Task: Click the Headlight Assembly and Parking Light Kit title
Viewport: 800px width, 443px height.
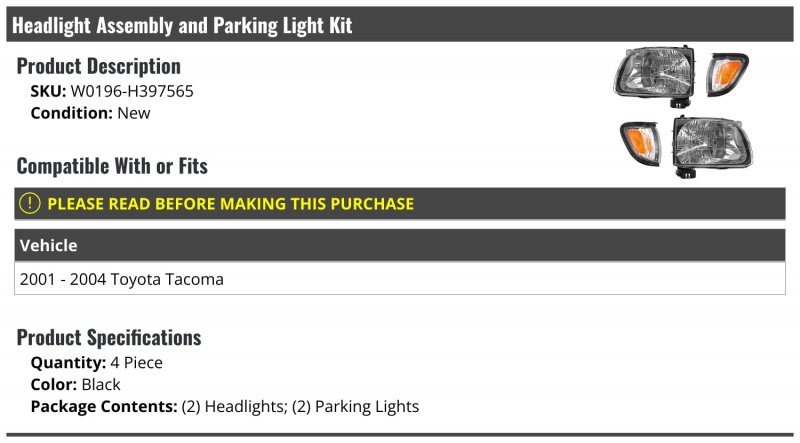Action: point(182,25)
